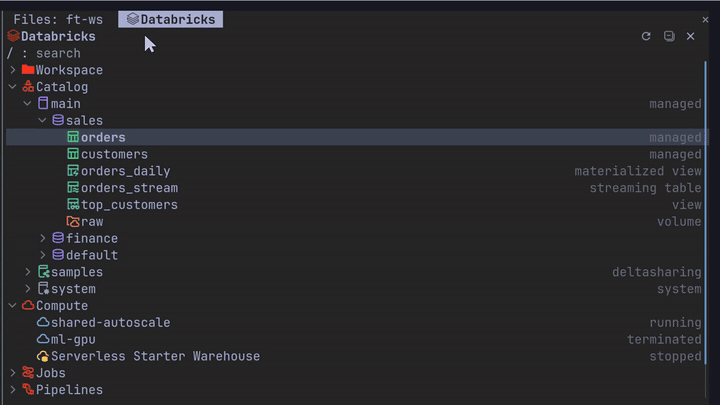Expand the default schema
720x405 pixels.
pos(43,255)
